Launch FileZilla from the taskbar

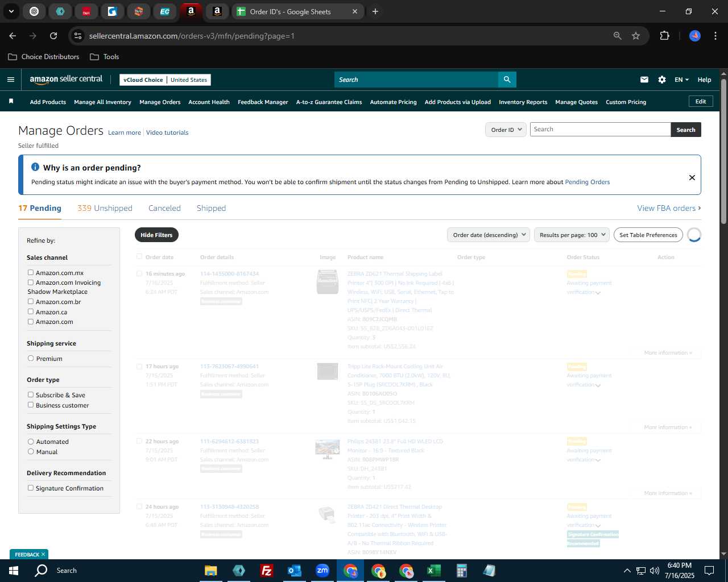pos(266,571)
